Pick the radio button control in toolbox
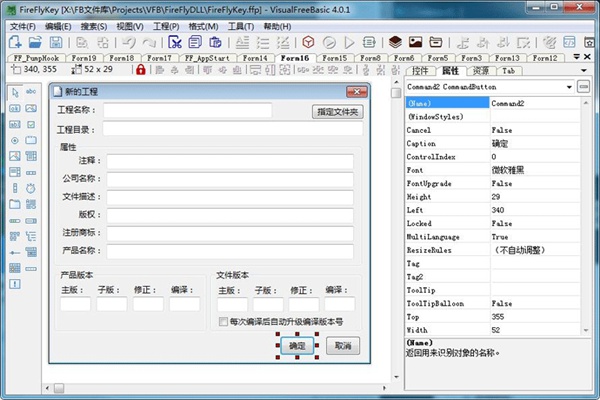The height and width of the screenshot is (400, 600). (x=15, y=140)
